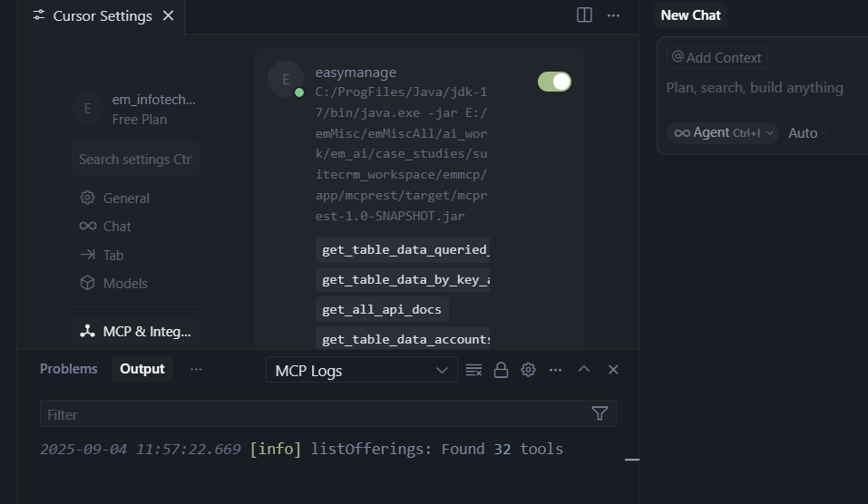The width and height of the screenshot is (868, 504).
Task: Click the Chat infinity icon in sidebar
Action: [87, 226]
